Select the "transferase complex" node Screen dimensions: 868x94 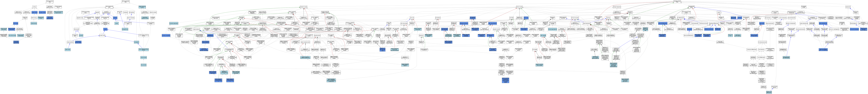153,18
